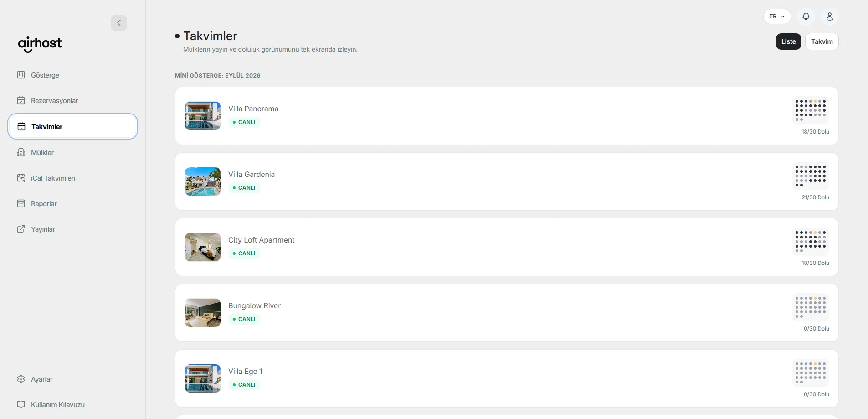Select Takvimler in the sidebar menu

[x=73, y=126]
